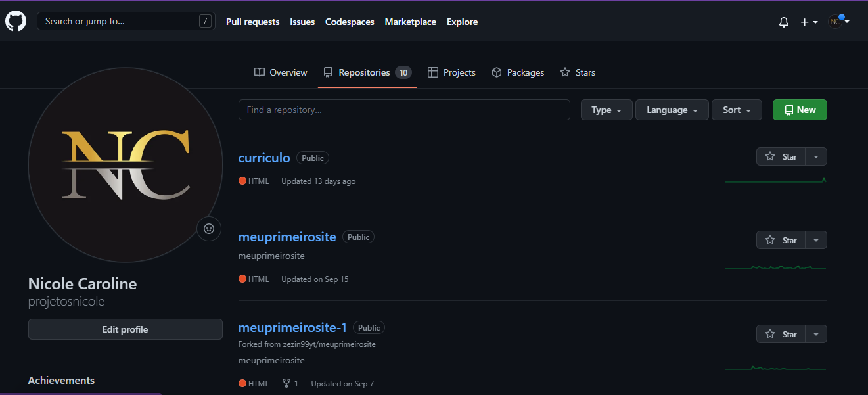Screen dimensions: 868x395
Task: Expand the plus create-new menu
Action: click(x=809, y=22)
